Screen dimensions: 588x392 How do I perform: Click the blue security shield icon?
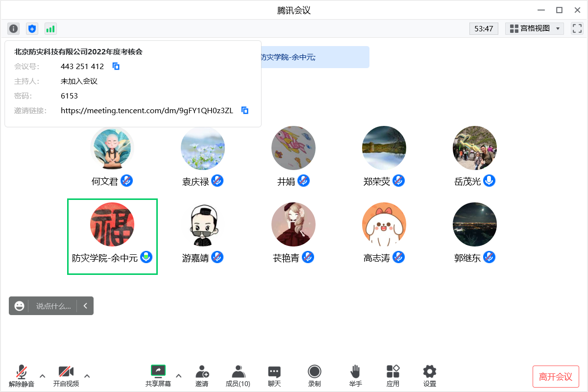point(32,28)
